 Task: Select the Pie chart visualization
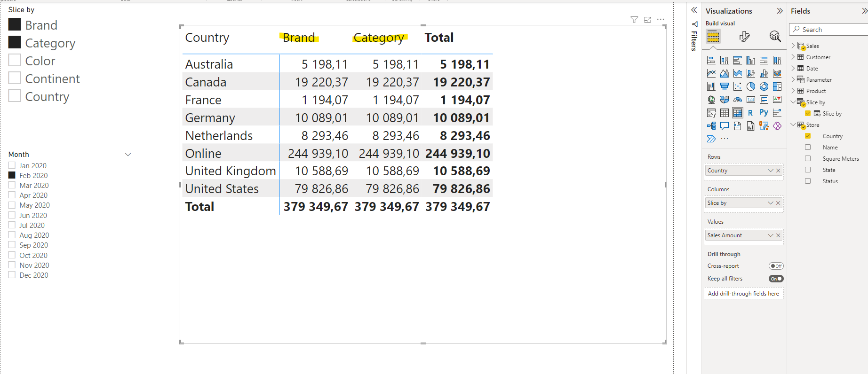click(x=751, y=86)
